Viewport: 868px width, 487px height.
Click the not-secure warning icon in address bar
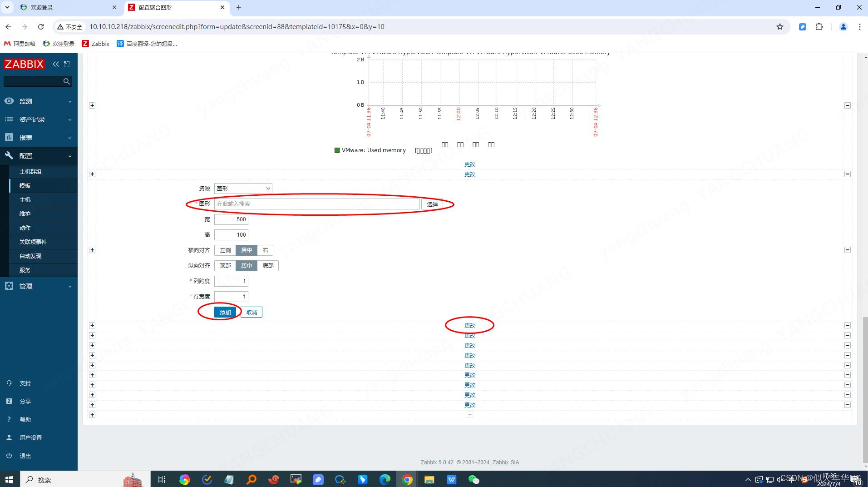tap(60, 27)
